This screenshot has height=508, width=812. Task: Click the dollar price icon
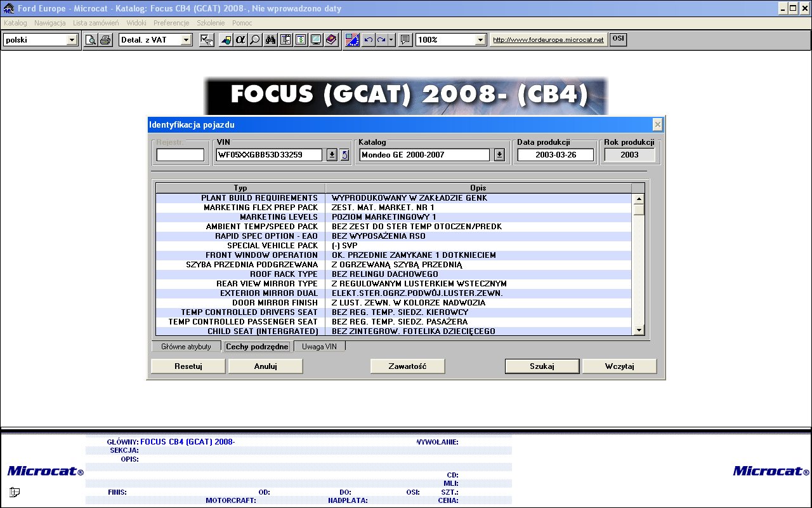tap(300, 40)
